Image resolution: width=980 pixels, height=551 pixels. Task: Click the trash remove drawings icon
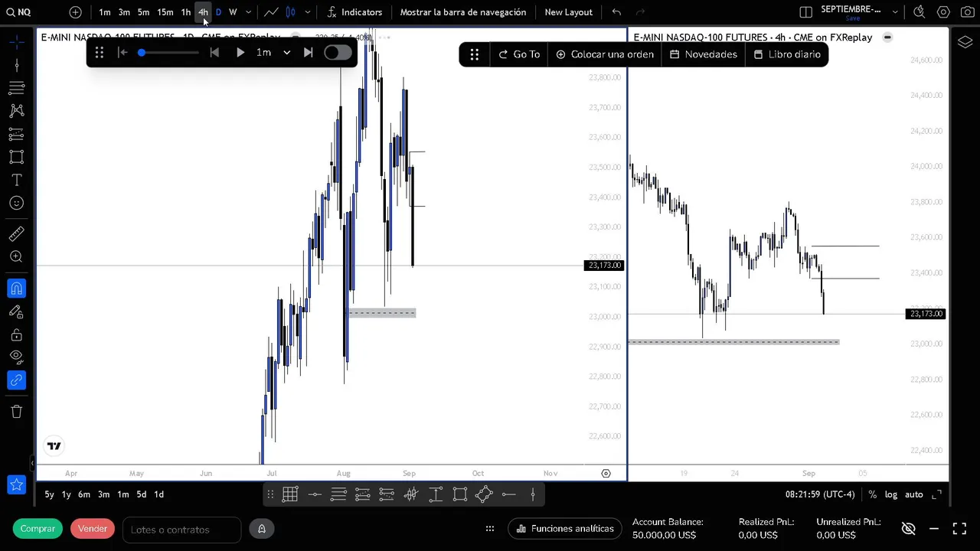pos(16,412)
